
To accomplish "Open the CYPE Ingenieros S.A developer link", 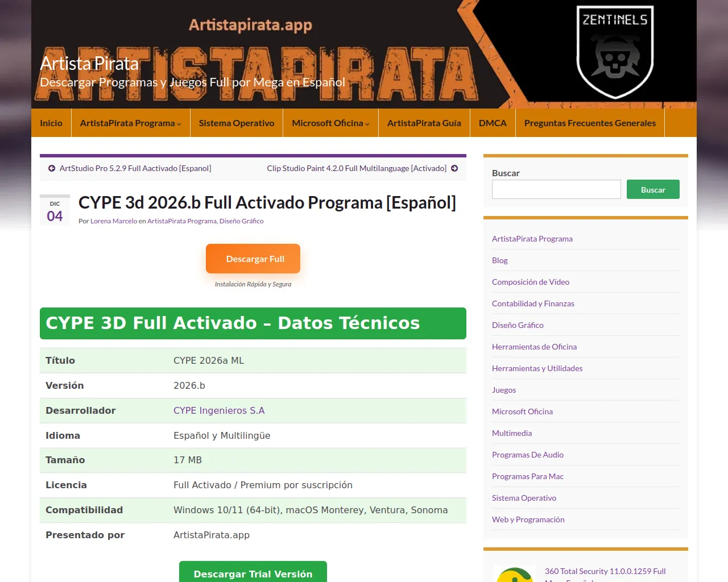I will point(219,410).
